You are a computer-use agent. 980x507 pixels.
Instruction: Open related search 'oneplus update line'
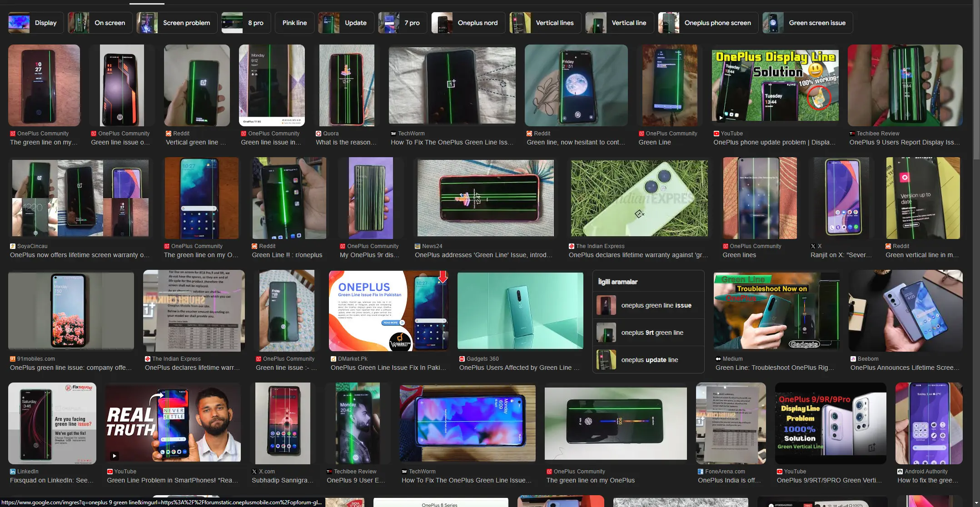(x=648, y=360)
